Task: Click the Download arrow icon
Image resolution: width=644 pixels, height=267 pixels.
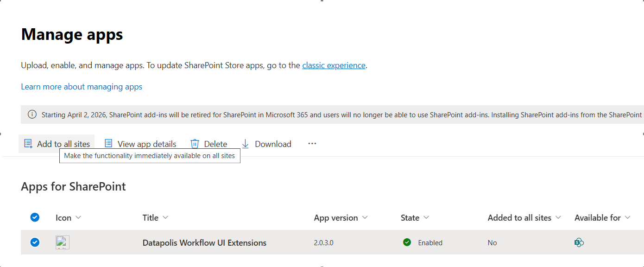Action: click(x=246, y=144)
